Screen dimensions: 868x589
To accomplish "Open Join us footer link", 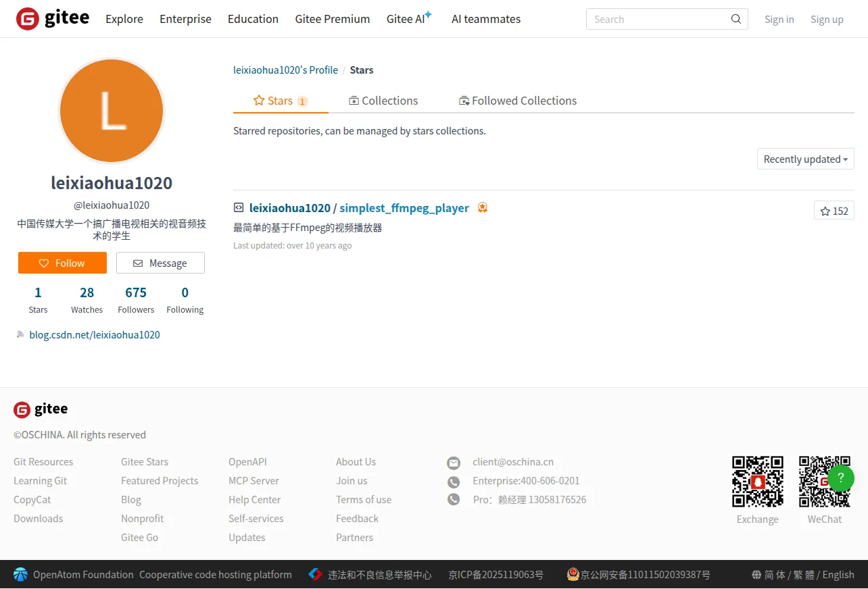I will point(352,481).
